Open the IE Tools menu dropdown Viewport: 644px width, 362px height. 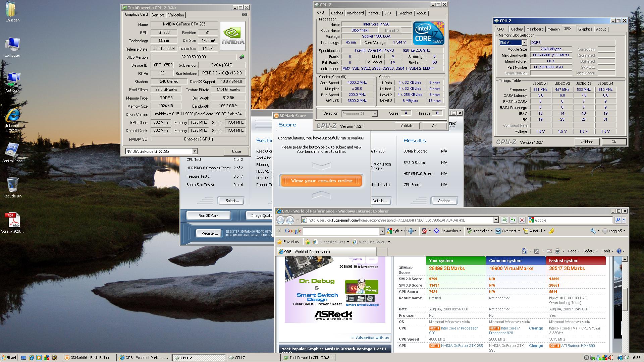(x=607, y=251)
